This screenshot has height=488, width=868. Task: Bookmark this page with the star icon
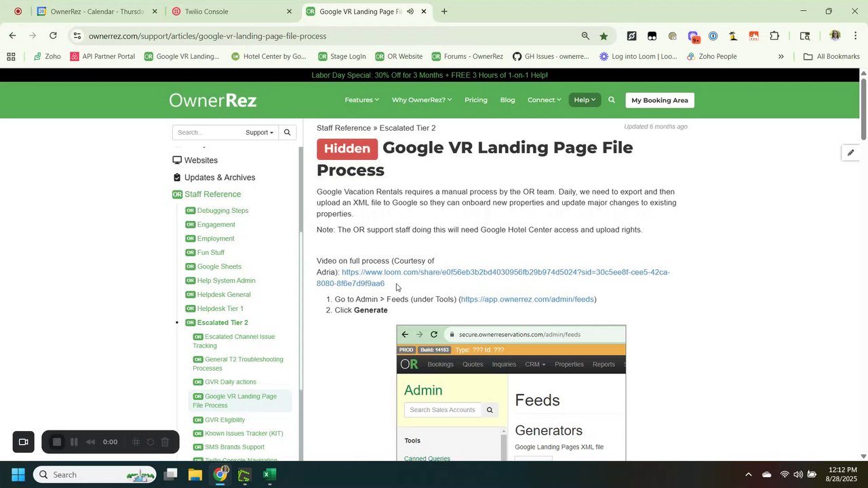point(604,36)
